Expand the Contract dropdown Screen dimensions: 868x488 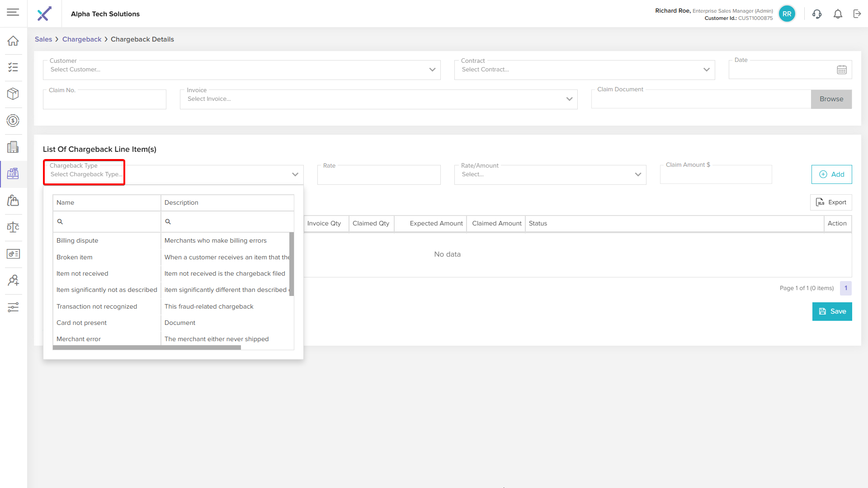coord(706,70)
